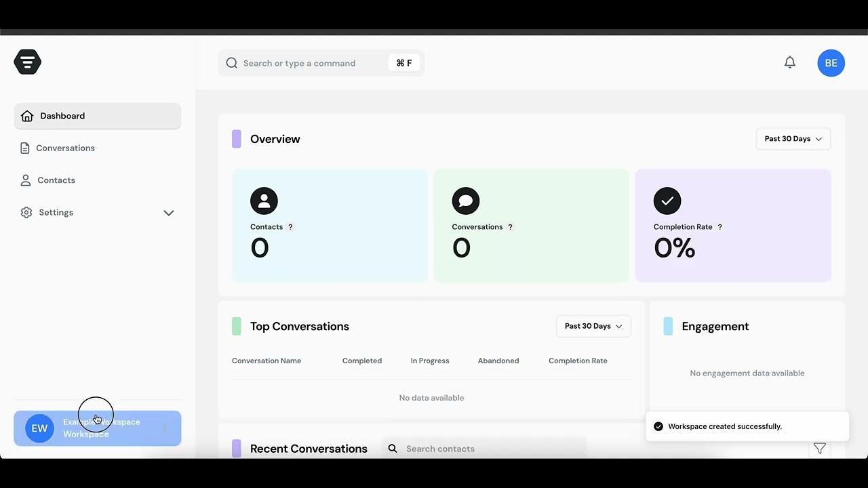868x488 pixels.
Task: Click the Completion Rate checkmark icon
Action: pos(667,201)
